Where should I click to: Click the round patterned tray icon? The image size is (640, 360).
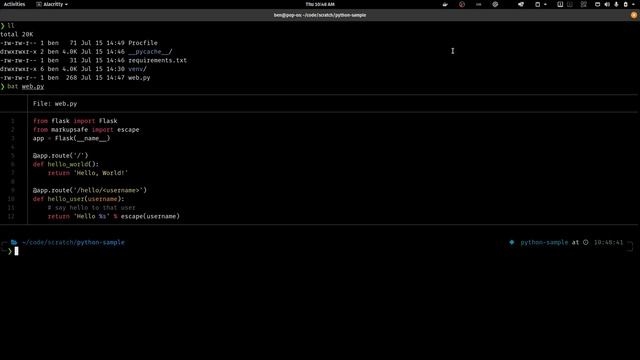tap(495, 4)
